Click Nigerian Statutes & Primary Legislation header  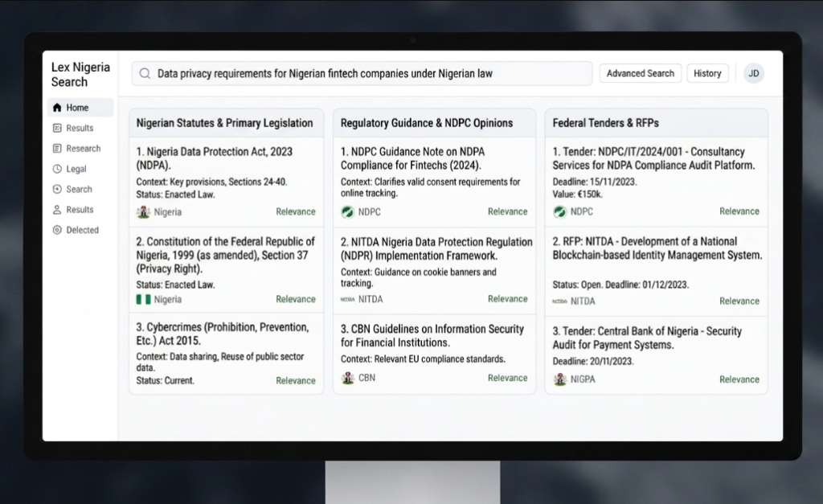(225, 123)
